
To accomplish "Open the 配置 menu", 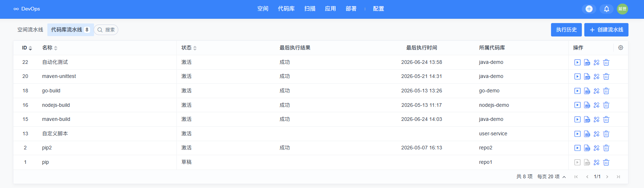I will click(379, 9).
